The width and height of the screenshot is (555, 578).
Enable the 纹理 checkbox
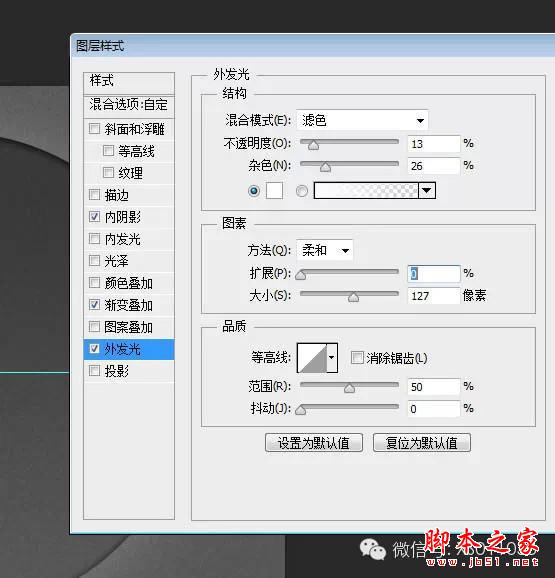108,172
